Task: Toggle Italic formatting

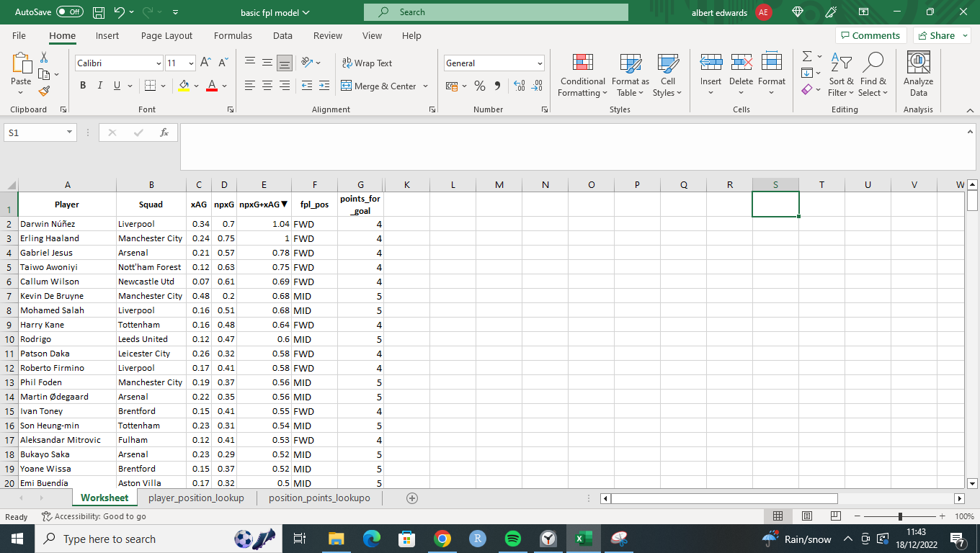Action: [100, 86]
